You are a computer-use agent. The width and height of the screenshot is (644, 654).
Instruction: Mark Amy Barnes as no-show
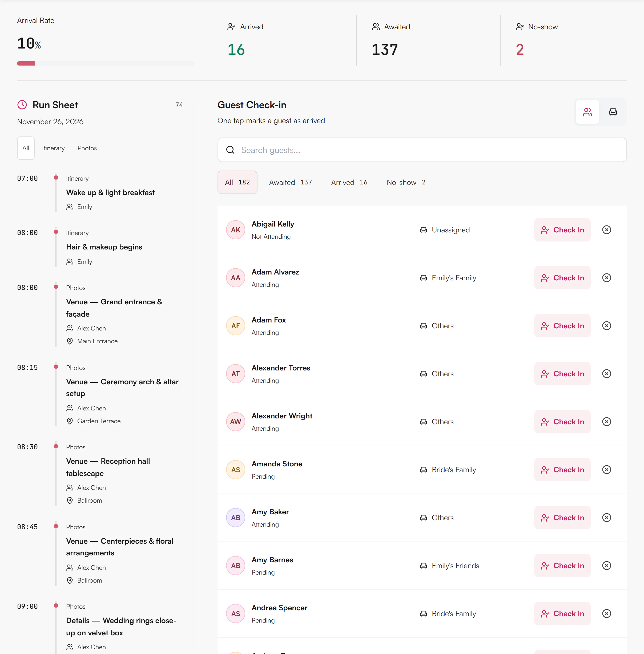[x=606, y=566]
